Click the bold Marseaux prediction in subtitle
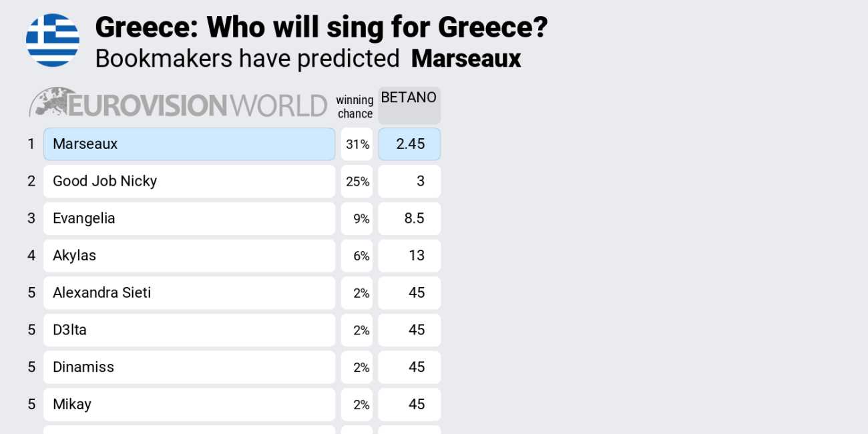 (466, 59)
